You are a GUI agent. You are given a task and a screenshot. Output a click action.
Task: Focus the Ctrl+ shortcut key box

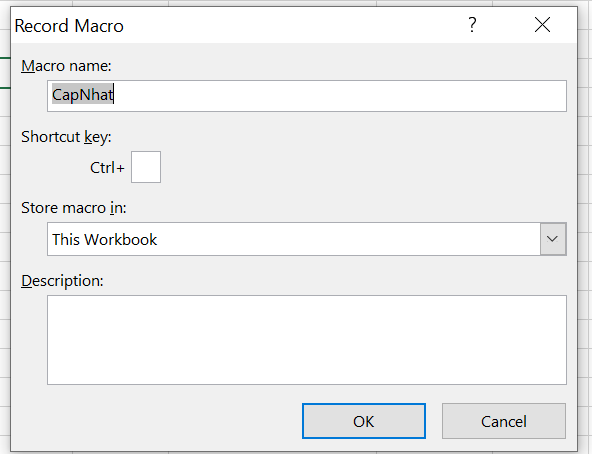146,167
